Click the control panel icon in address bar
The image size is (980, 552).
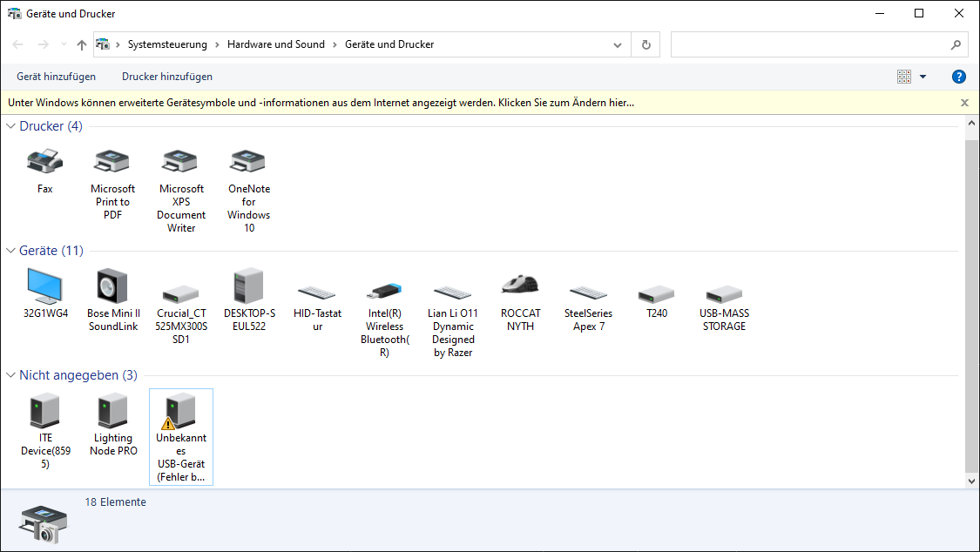pos(103,44)
